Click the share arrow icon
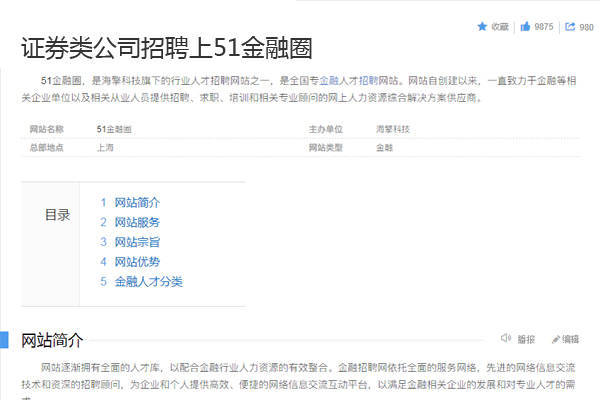Image resolution: width=600 pixels, height=400 pixels. (x=570, y=26)
